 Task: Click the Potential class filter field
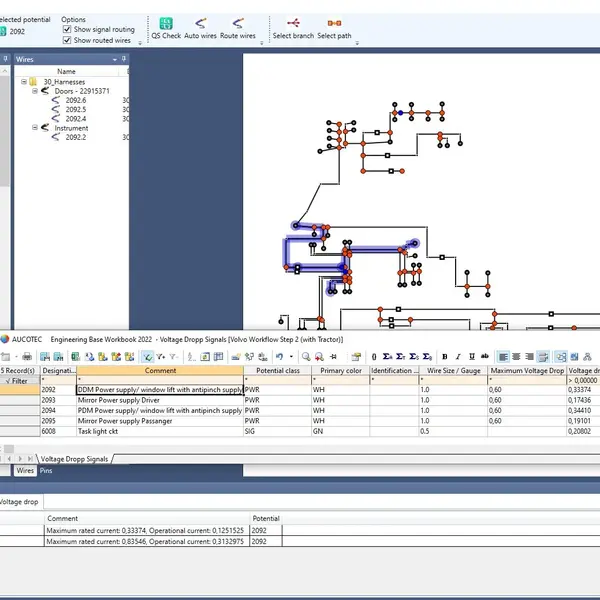pos(277,380)
